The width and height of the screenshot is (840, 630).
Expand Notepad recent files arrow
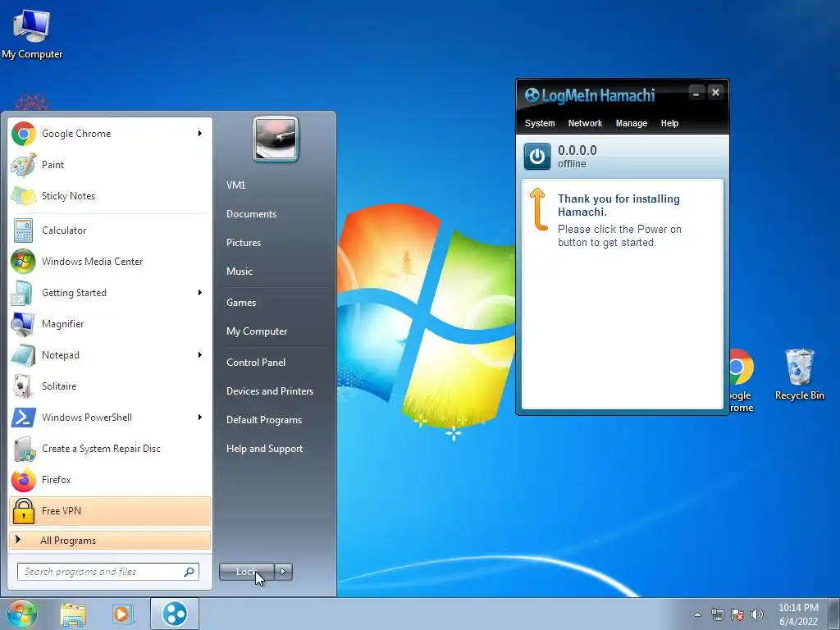click(200, 354)
